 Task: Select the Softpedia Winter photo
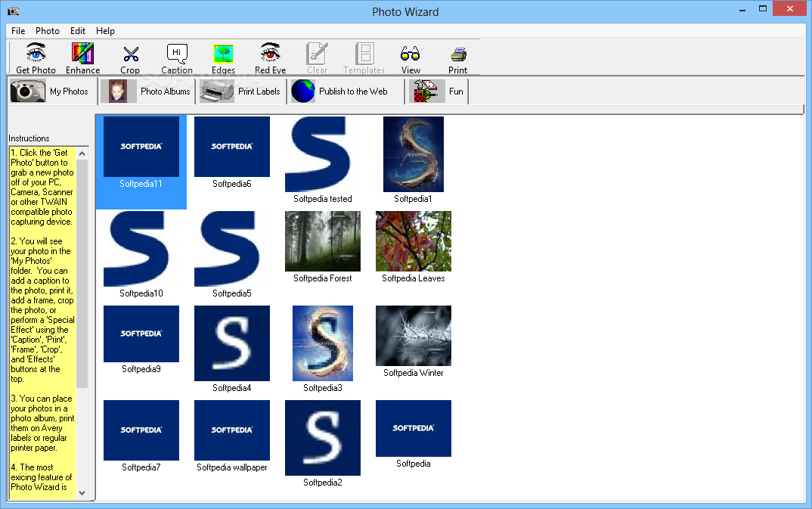click(x=414, y=336)
